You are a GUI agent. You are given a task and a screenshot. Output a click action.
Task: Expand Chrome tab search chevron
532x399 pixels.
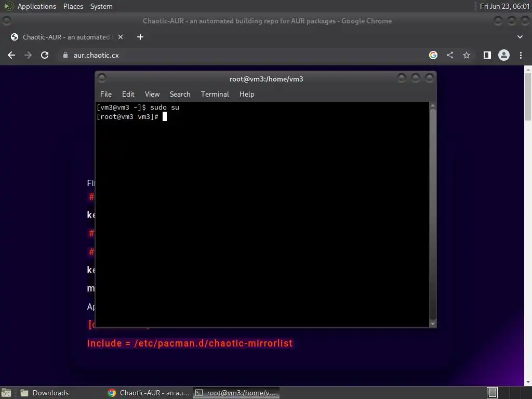coord(520,37)
